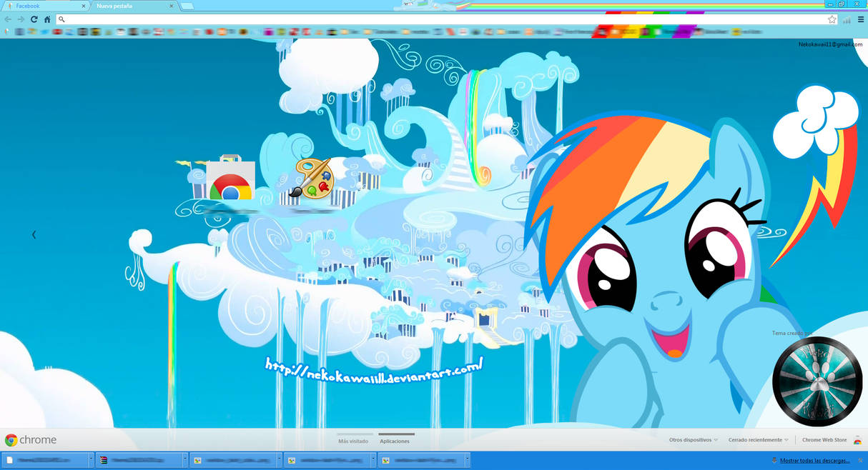Close the Facebook tab
868x470 pixels.
(83, 6)
